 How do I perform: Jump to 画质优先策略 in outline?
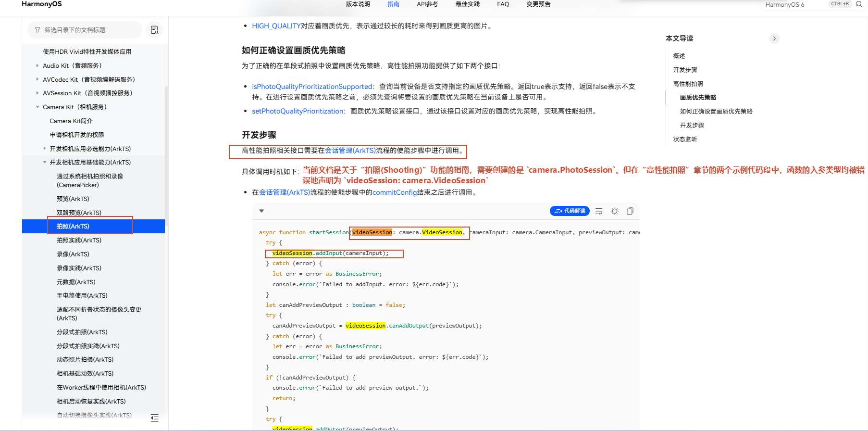tap(698, 97)
